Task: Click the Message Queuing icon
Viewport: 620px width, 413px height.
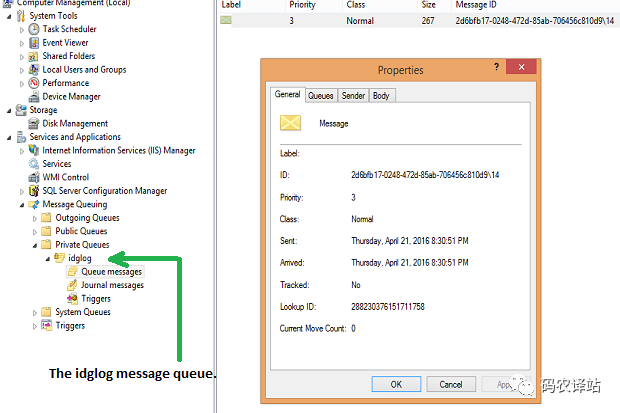Action: tap(34, 204)
